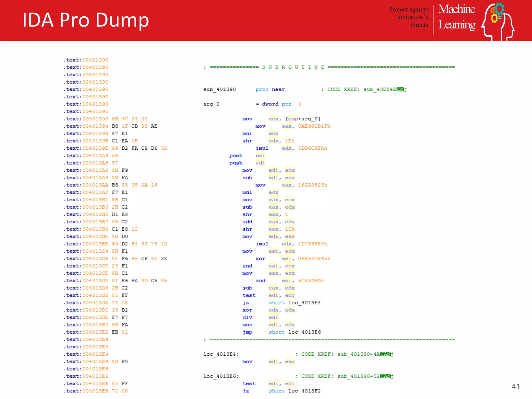
Task: Click opcode bytes 'EB 02'
Action: pos(120,332)
